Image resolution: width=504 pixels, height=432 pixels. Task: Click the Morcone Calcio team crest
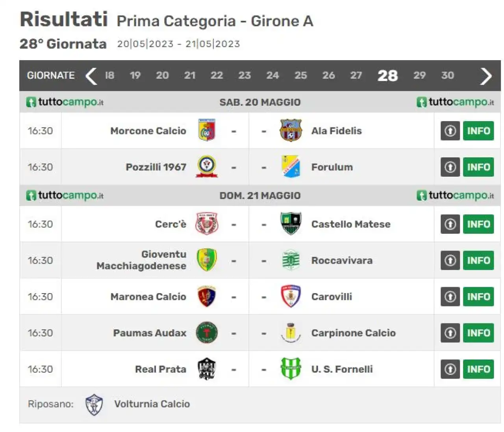tap(207, 131)
